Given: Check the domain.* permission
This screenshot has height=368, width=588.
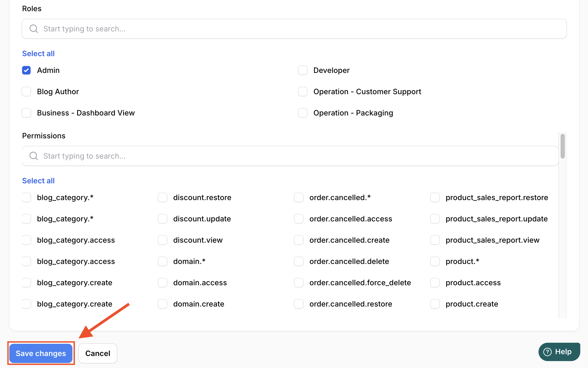Looking at the screenshot, I should click(x=163, y=261).
